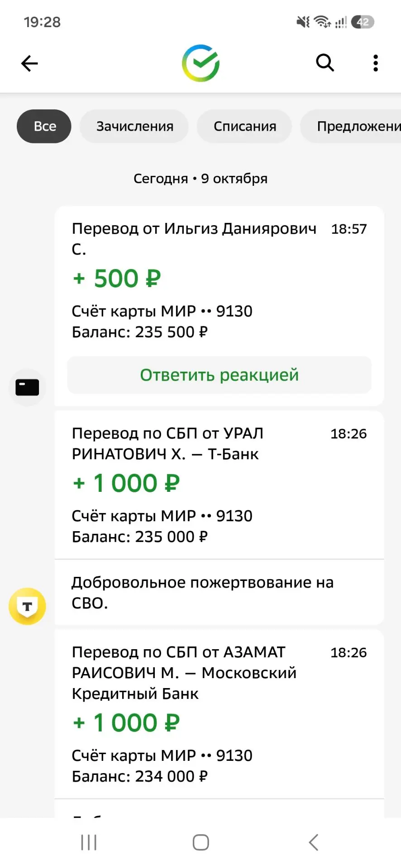Screen dimensions: 401x868
Task: Open SBP transfer from АЗАМАТ РАИСОВИЧ М.
Action: (219, 714)
